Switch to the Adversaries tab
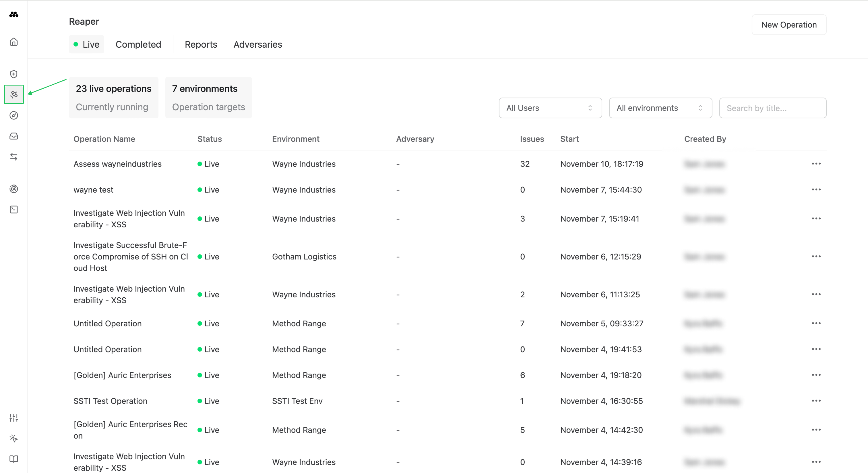The image size is (868, 473). tap(257, 44)
